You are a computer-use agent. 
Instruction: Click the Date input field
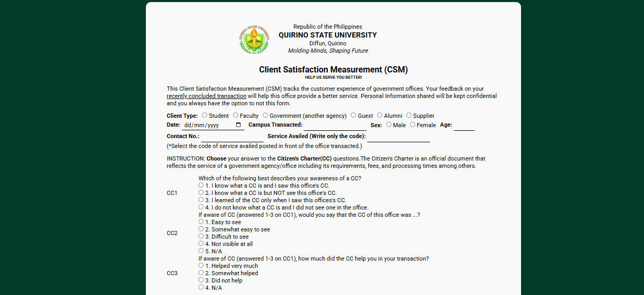(208, 126)
